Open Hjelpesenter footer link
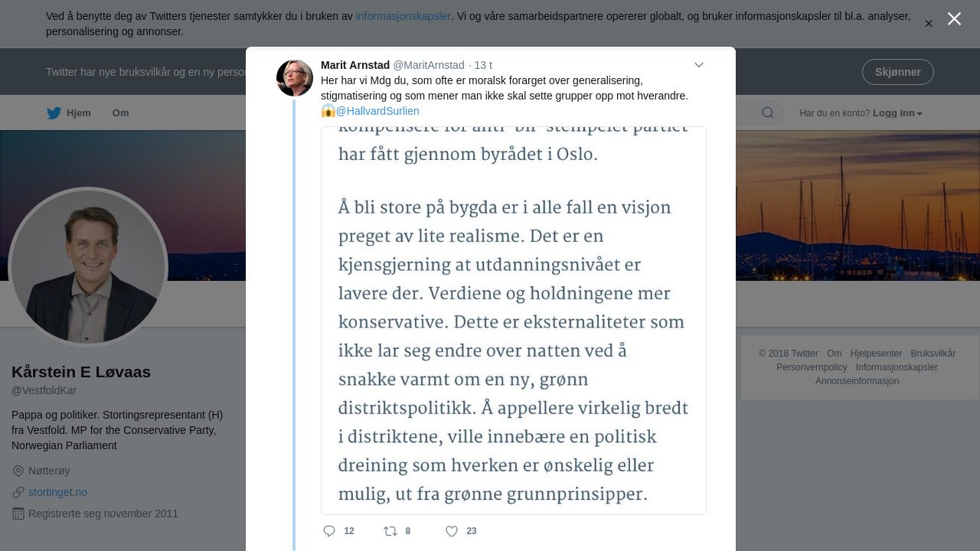This screenshot has height=551, width=980. point(876,354)
